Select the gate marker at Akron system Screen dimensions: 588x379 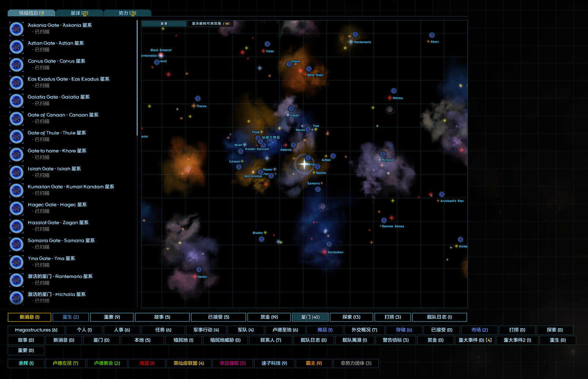click(x=432, y=35)
